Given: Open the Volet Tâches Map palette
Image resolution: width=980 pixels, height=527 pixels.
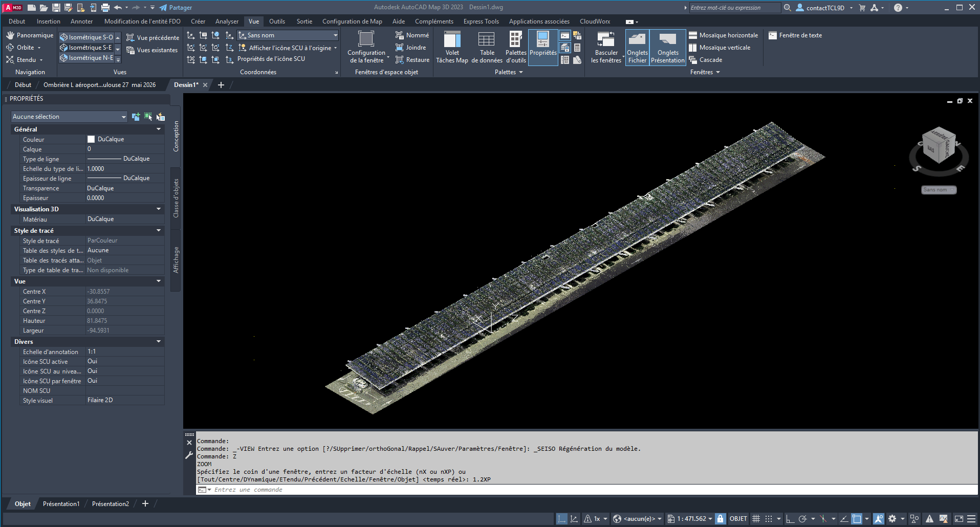Looking at the screenshot, I should pyautogui.click(x=452, y=47).
